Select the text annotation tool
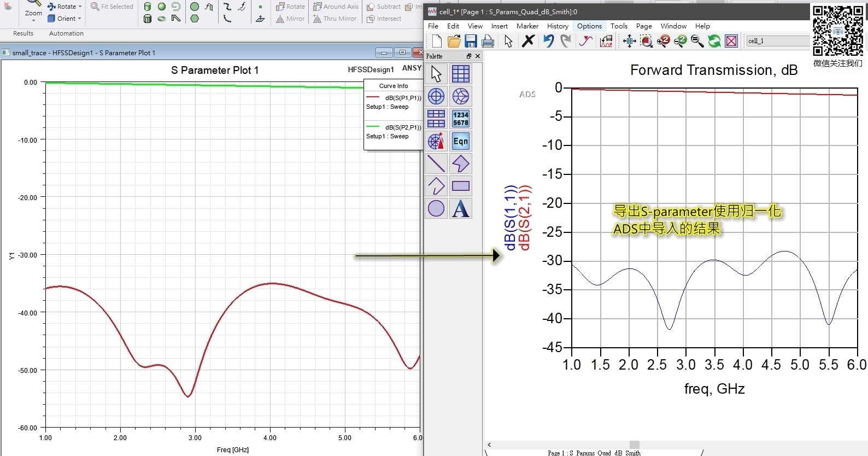This screenshot has height=456, width=868. pos(460,208)
